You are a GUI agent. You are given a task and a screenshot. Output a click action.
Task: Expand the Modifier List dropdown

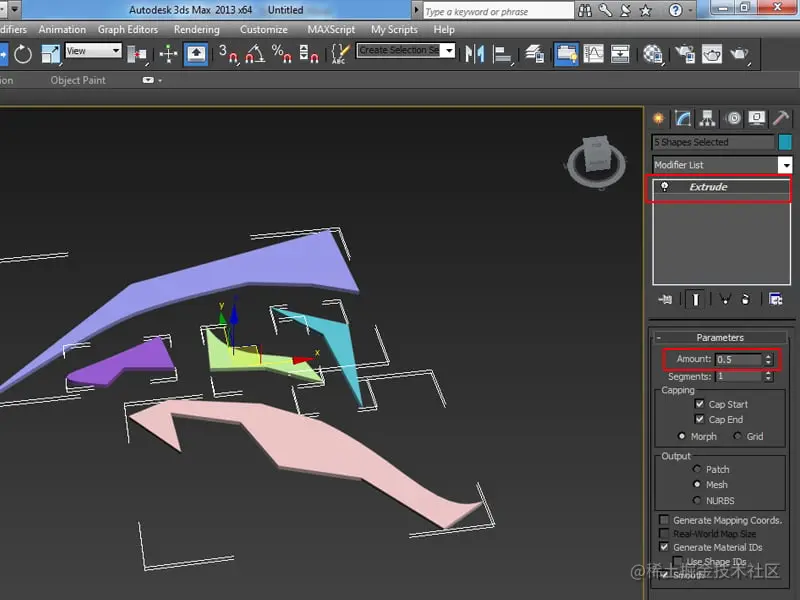785,165
